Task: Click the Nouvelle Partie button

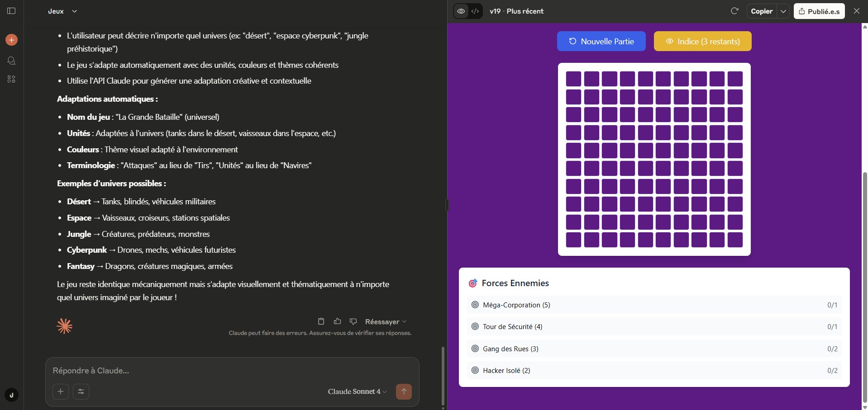Action: 601,41
